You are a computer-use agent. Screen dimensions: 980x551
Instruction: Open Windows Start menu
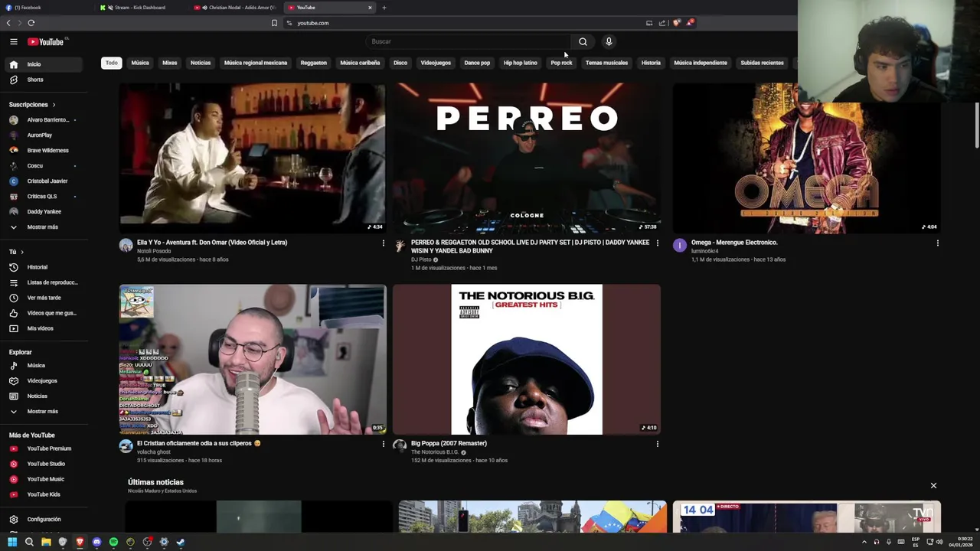click(12, 542)
